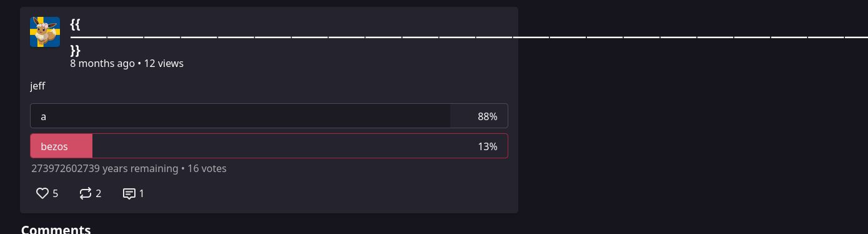868x234 pixels.
Task: Click the "273972602739 years remaining" text
Action: 104,168
